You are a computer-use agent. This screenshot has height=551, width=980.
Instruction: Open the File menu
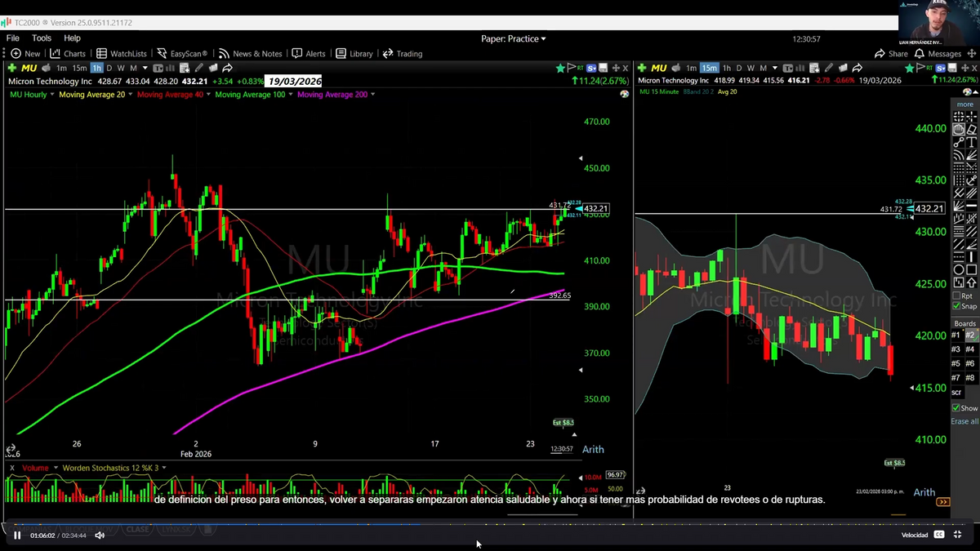tap(13, 38)
